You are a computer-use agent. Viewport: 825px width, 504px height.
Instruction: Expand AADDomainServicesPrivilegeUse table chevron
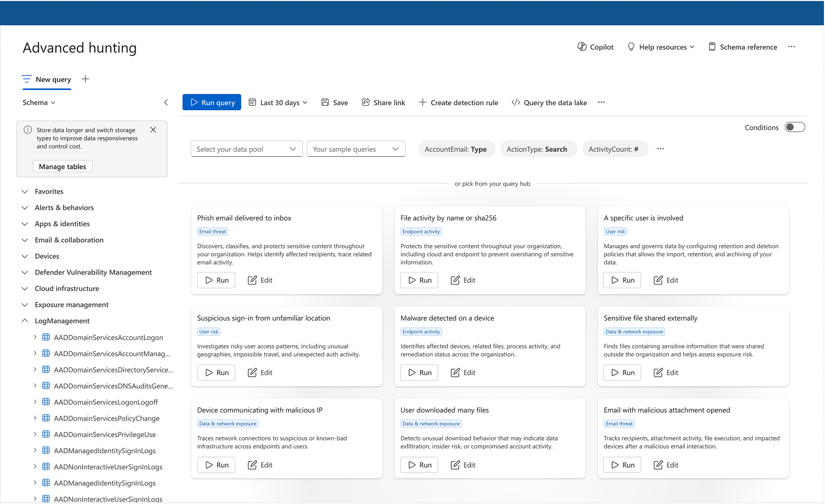tap(35, 434)
